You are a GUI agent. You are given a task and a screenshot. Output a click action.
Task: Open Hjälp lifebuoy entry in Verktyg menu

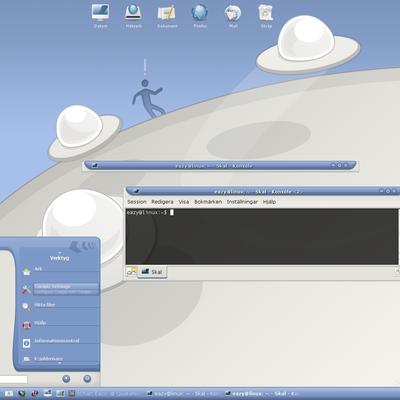click(x=60, y=325)
